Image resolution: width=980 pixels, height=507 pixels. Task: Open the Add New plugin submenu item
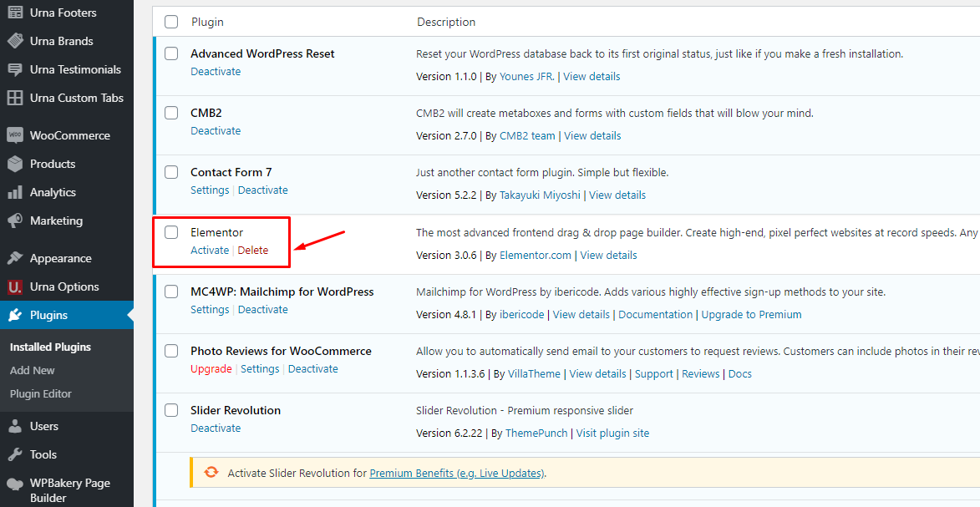33,371
